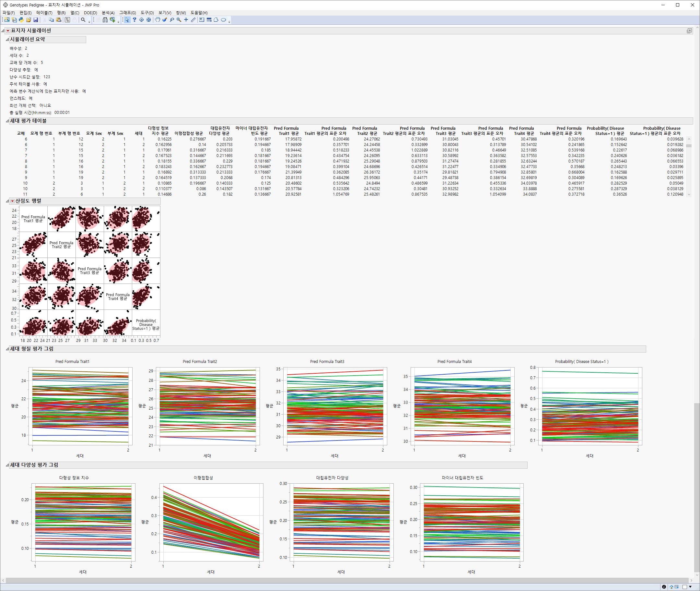Image resolution: width=700 pixels, height=591 pixels.
Task: Open the 표지자 시뮬레이션 red triangle menu
Action: tap(8, 30)
